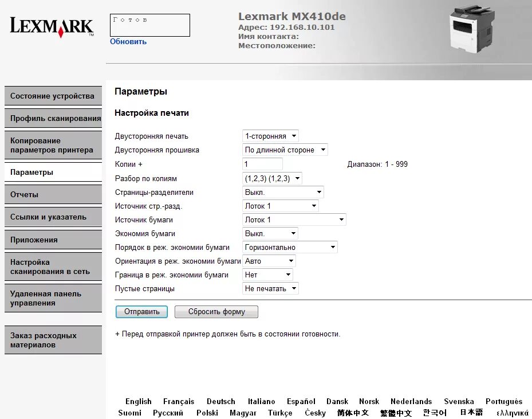
Task: Open Двусторонняя печать dropdown
Action: tap(270, 136)
